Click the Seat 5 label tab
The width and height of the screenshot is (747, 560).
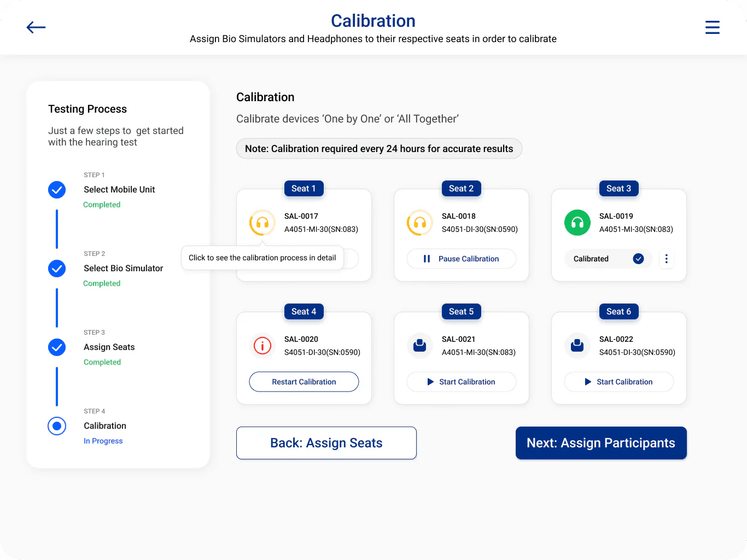462,311
